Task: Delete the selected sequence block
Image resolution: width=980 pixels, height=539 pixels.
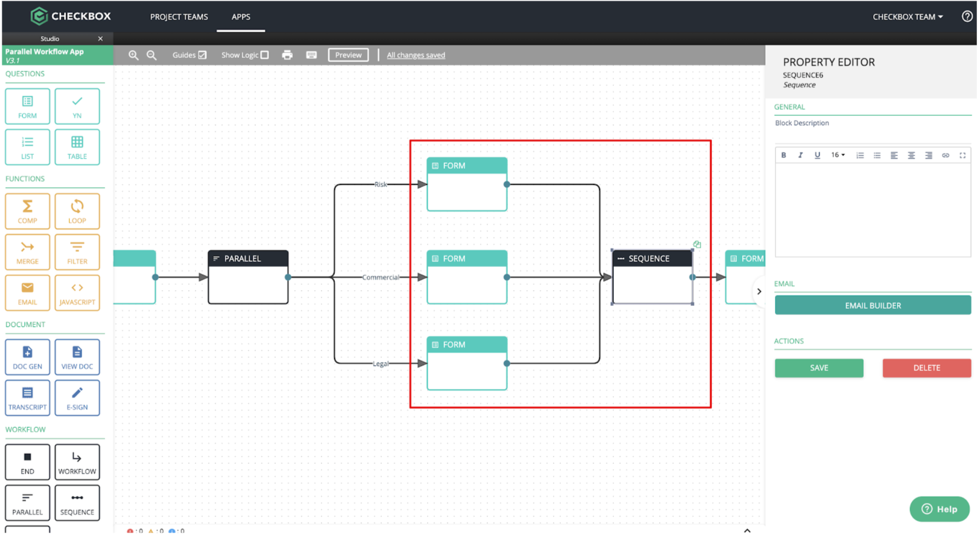Action: 926,368
